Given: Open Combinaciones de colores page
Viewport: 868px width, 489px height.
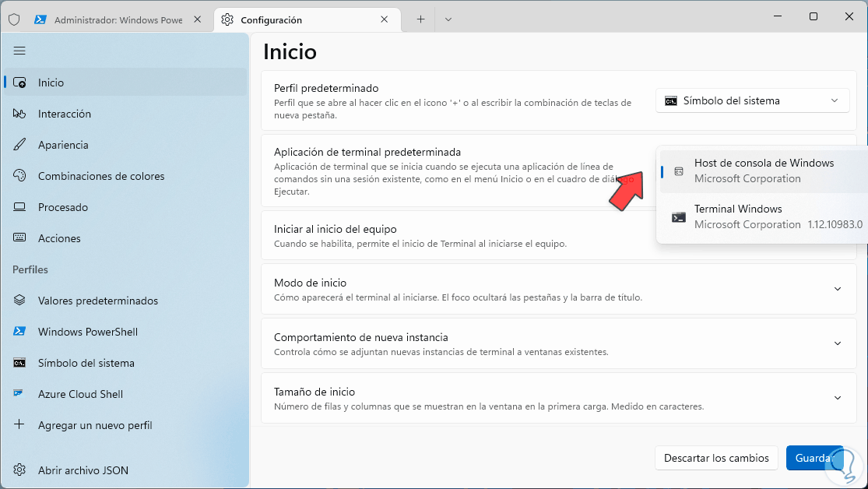Looking at the screenshot, I should coord(125,175).
